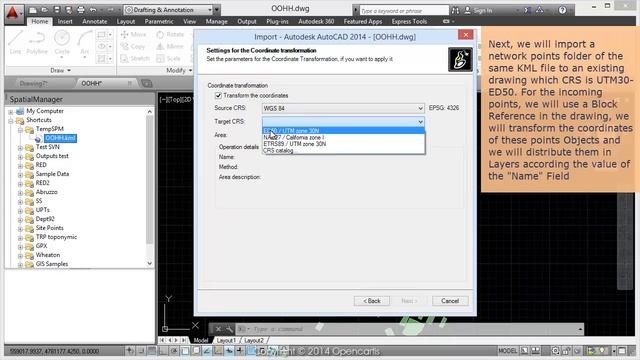Select the Rotate tool in Modify panel
Screen dimensions: 640x360
[x=170, y=35]
